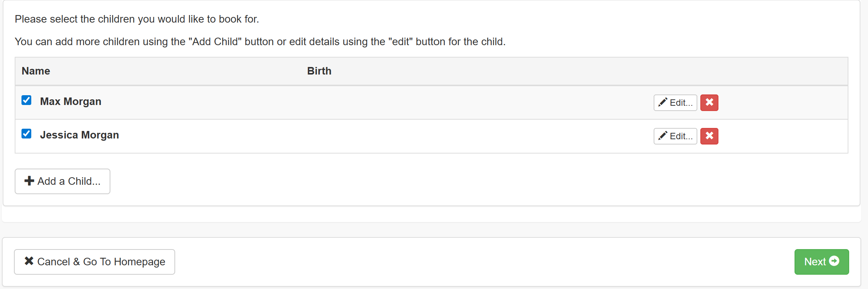The width and height of the screenshot is (868, 289).
Task: Select the Jessica Morgan name label
Action: pyautogui.click(x=79, y=135)
